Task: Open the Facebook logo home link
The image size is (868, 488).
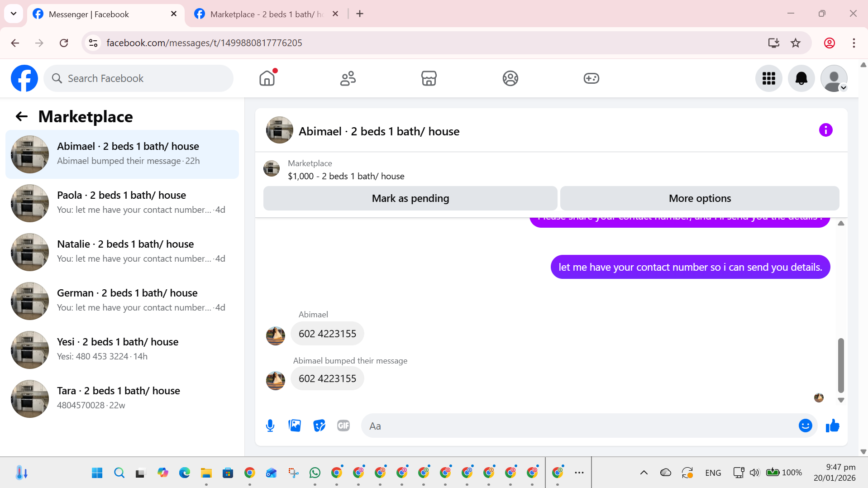Action: (24, 78)
